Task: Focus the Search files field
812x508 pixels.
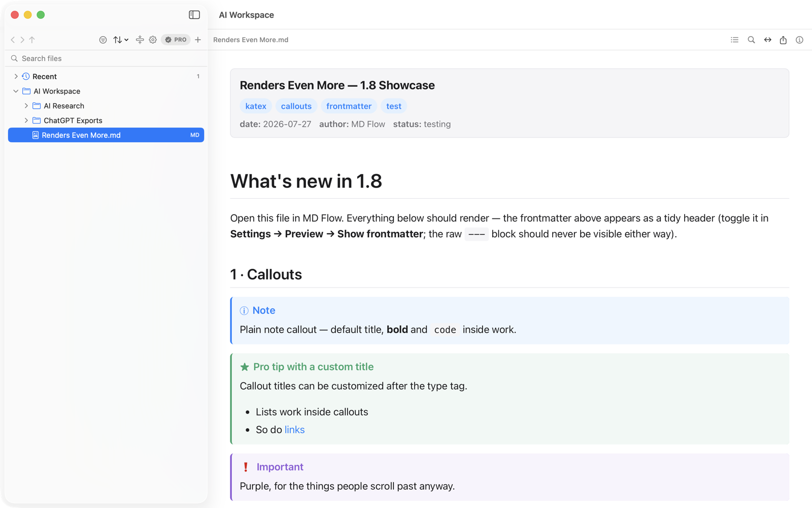Action: 106,58
